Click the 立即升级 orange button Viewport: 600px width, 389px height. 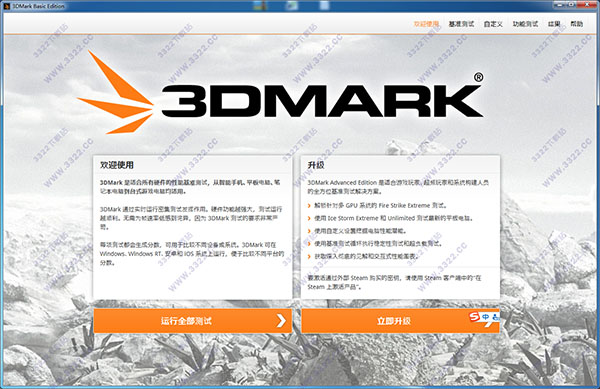(x=400, y=321)
